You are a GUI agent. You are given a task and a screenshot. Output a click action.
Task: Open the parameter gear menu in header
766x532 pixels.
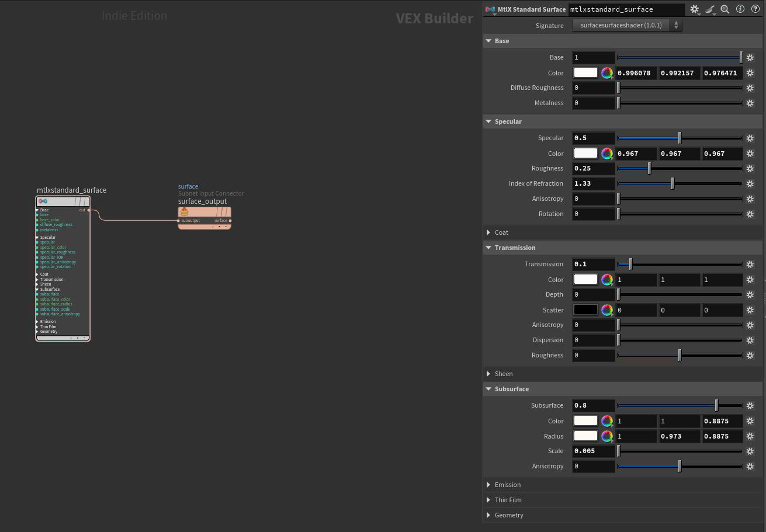(x=694, y=9)
